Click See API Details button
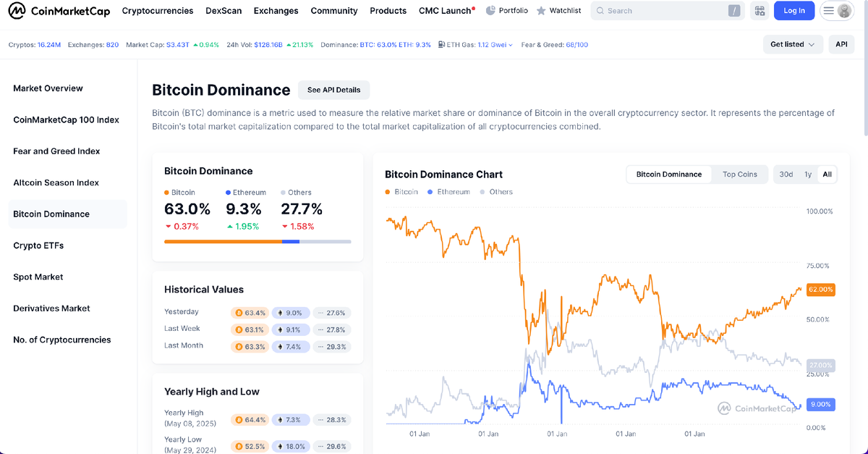868x454 pixels. click(333, 90)
